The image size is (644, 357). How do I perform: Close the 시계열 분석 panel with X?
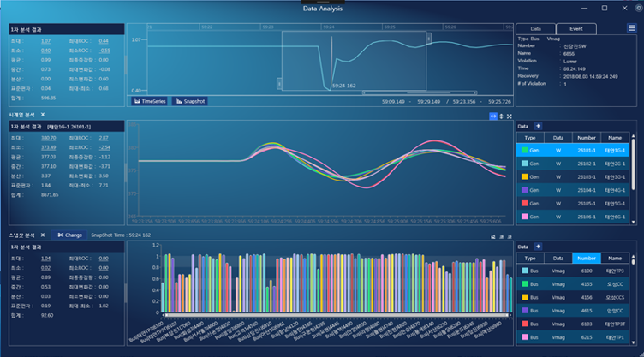pos(42,114)
